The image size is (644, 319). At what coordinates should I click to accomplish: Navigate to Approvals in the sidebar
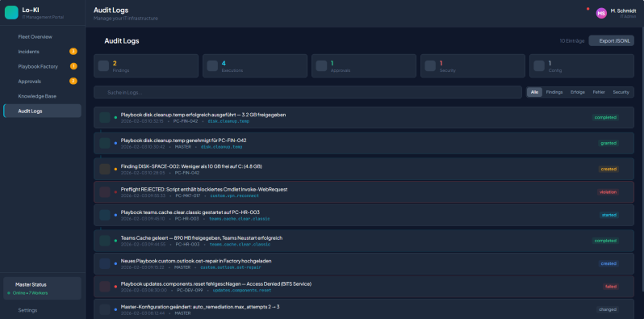click(x=42, y=81)
